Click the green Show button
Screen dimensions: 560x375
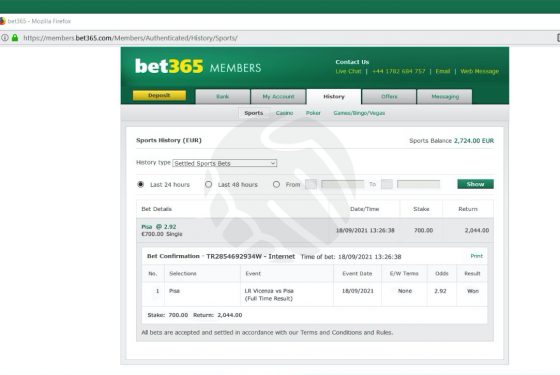pos(475,184)
